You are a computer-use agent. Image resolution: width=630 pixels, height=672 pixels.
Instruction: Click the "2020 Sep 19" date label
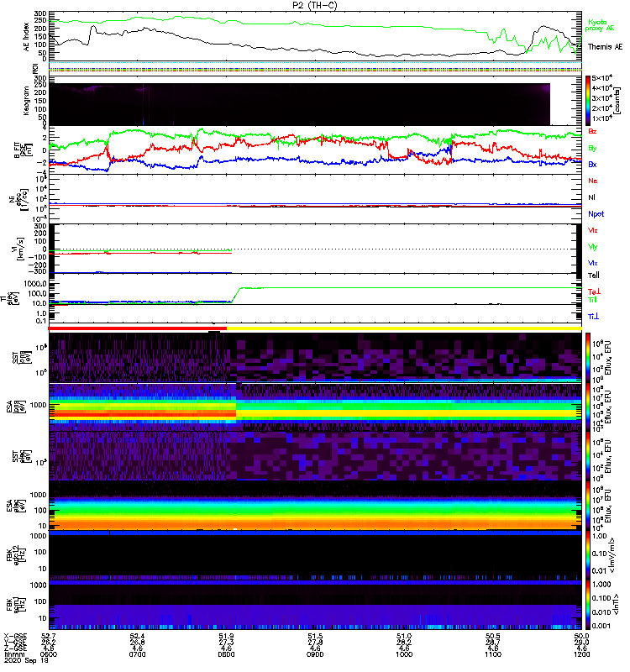click(x=26, y=660)
